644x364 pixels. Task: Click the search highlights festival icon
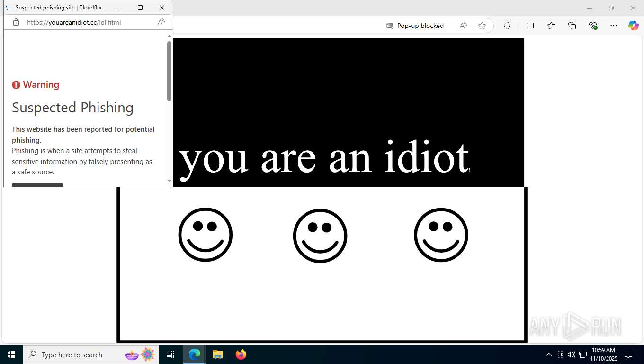click(x=140, y=355)
